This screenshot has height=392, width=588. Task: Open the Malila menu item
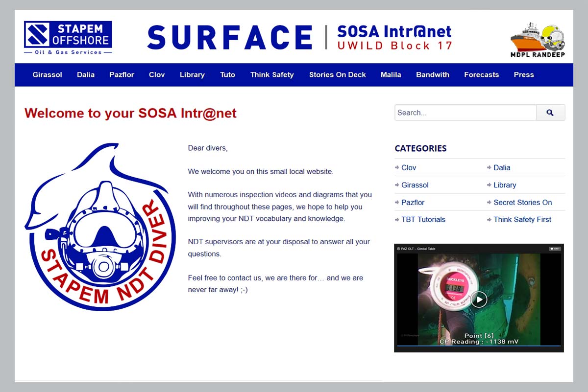click(x=391, y=75)
